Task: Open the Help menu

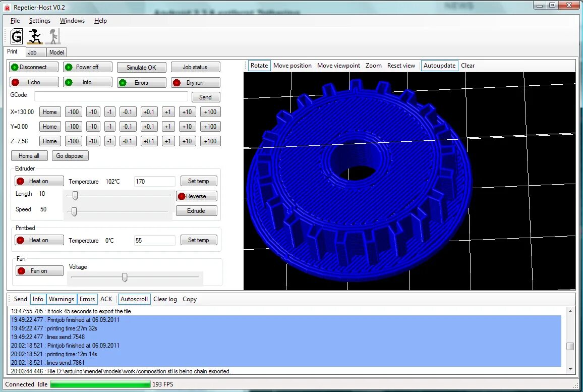Action: [x=100, y=21]
